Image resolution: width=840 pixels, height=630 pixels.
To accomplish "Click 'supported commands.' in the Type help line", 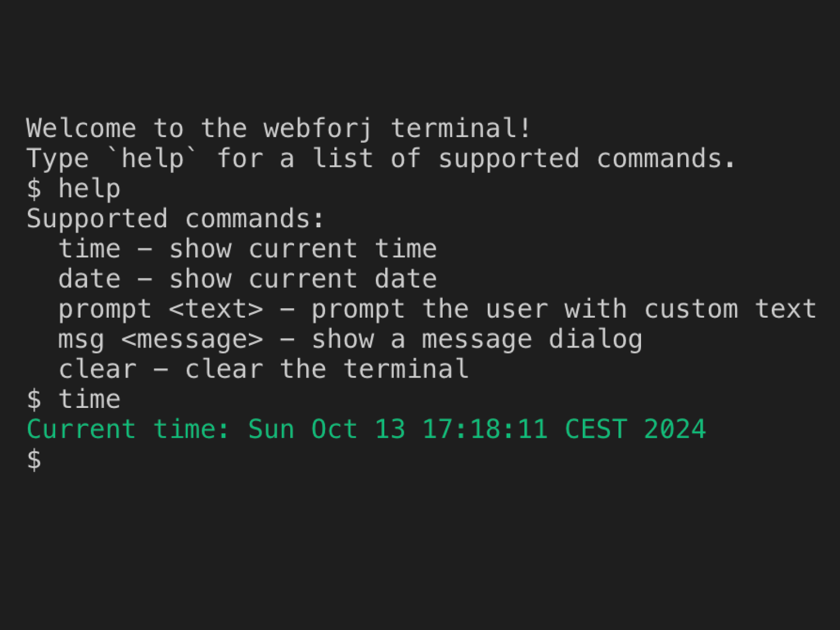I will [586, 159].
